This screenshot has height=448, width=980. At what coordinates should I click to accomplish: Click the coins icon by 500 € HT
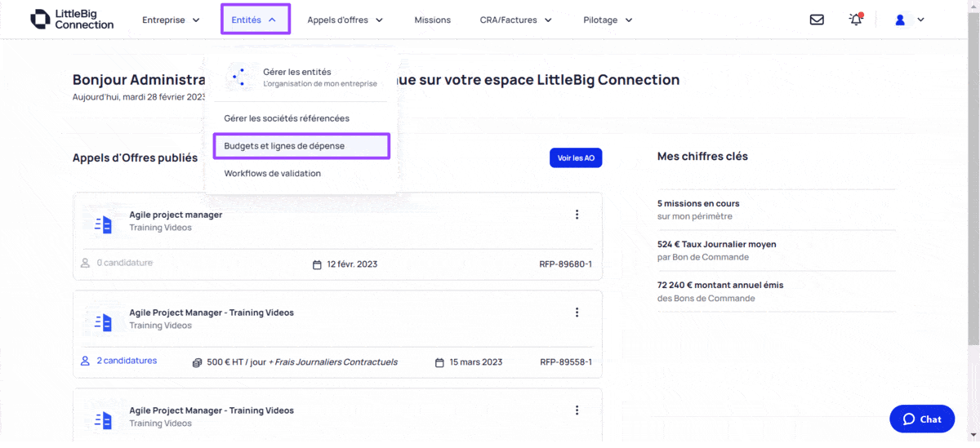[197, 362]
